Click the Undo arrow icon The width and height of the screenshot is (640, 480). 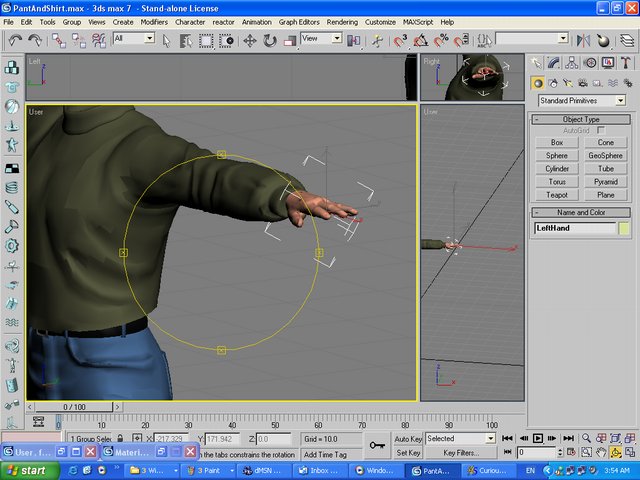15,40
